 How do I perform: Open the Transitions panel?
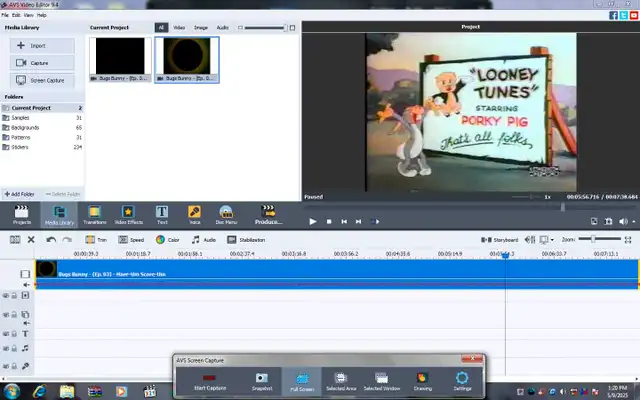tap(95, 215)
